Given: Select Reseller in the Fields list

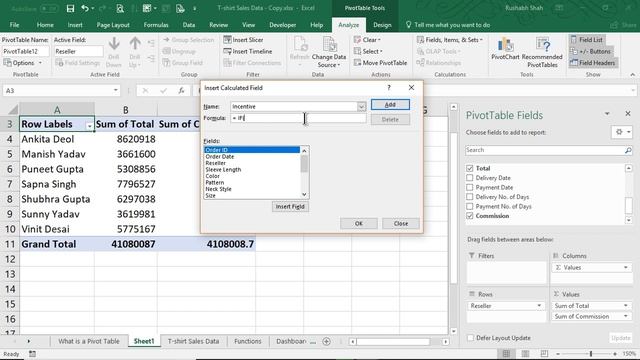Looking at the screenshot, I should pos(216,163).
